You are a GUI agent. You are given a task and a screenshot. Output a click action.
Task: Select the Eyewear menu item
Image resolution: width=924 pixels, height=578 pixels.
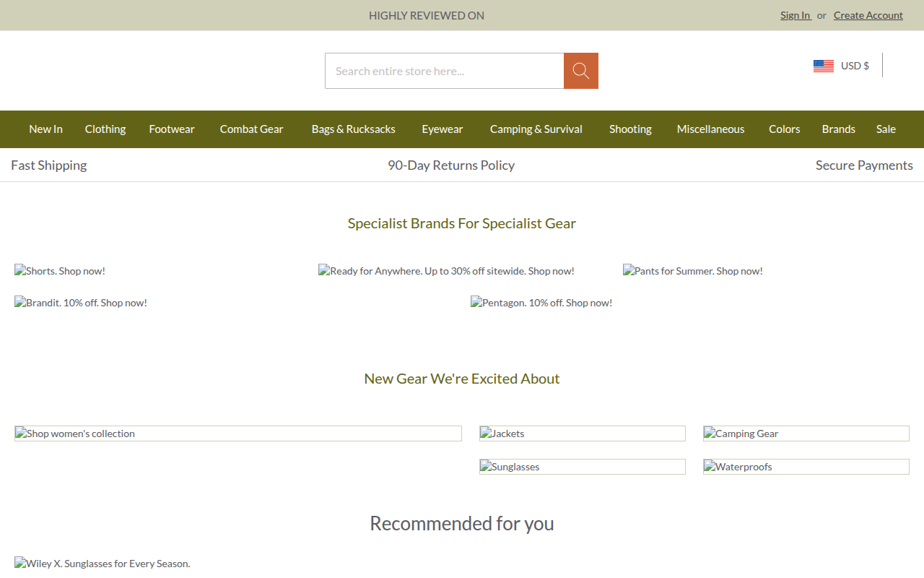(x=443, y=129)
